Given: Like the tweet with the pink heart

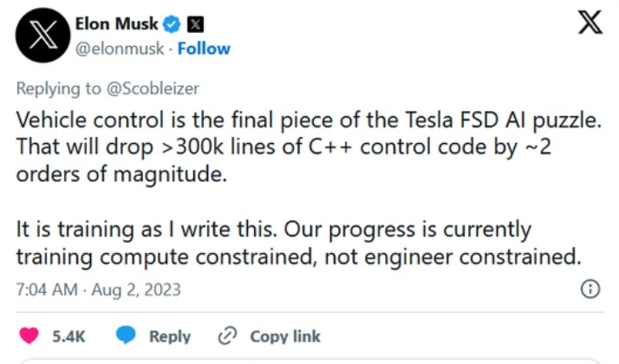Looking at the screenshot, I should pyautogui.click(x=29, y=336).
